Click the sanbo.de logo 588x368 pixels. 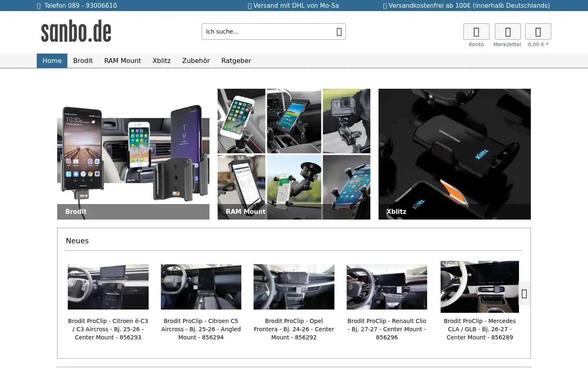pyautogui.click(x=76, y=31)
